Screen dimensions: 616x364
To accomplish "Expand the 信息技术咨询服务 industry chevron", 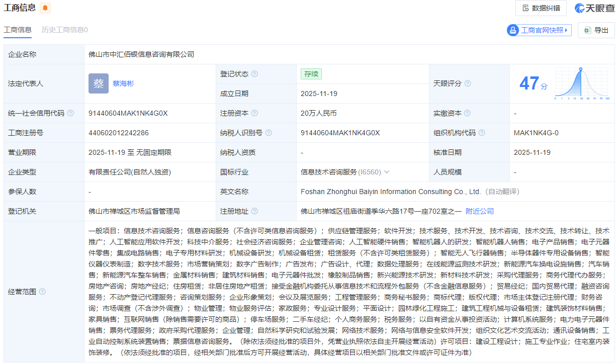I will (387, 172).
